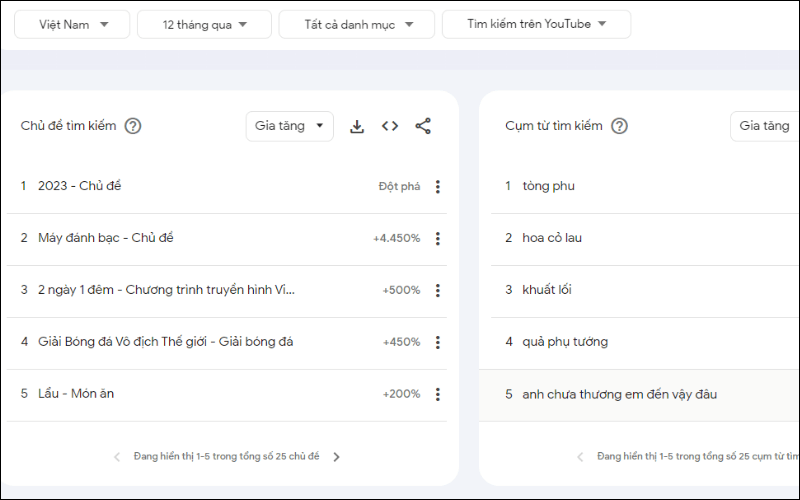
Task: Open the Tất cả danh mục category dropdown
Action: (x=356, y=25)
